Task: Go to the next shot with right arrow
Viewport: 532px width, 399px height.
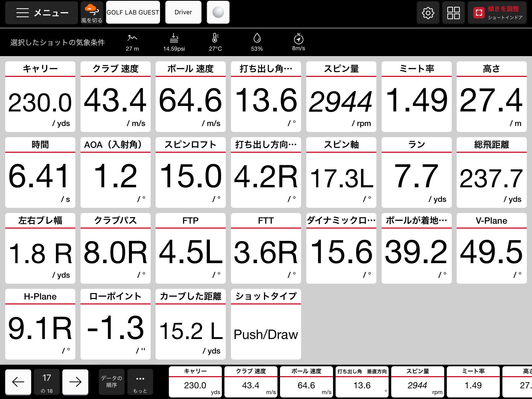Action: pyautogui.click(x=75, y=382)
